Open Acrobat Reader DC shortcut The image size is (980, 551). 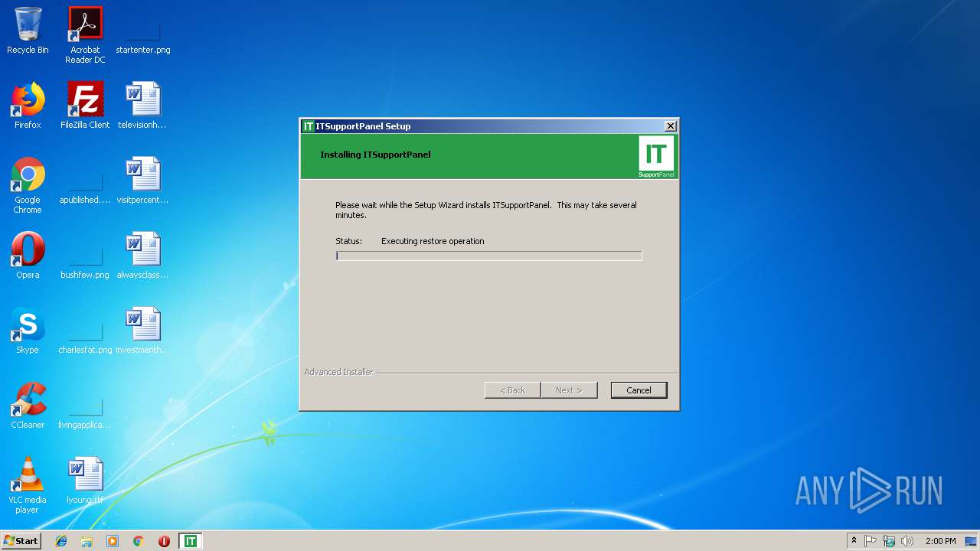85,35
